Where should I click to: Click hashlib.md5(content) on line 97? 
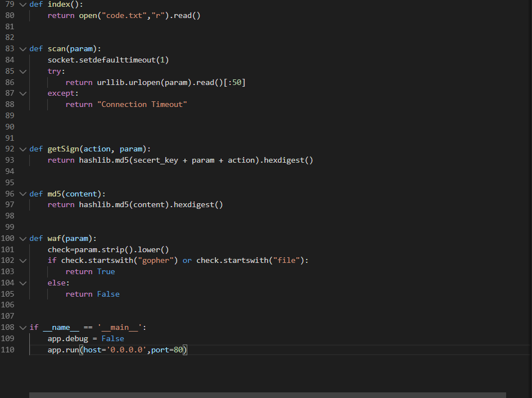[x=124, y=205]
